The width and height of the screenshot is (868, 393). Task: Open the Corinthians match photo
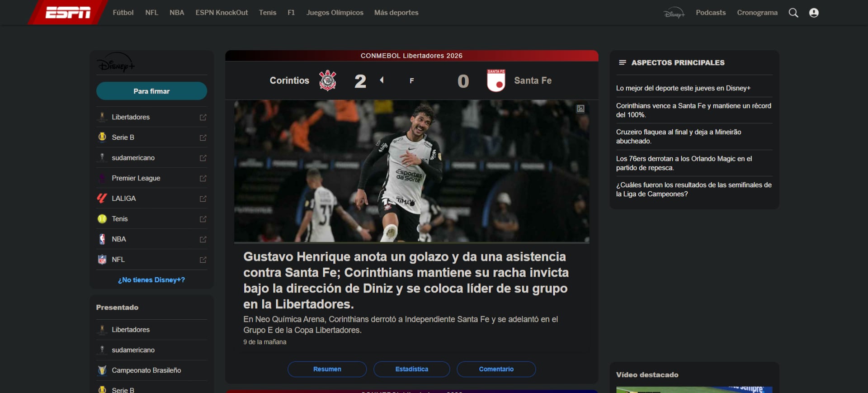coord(411,171)
